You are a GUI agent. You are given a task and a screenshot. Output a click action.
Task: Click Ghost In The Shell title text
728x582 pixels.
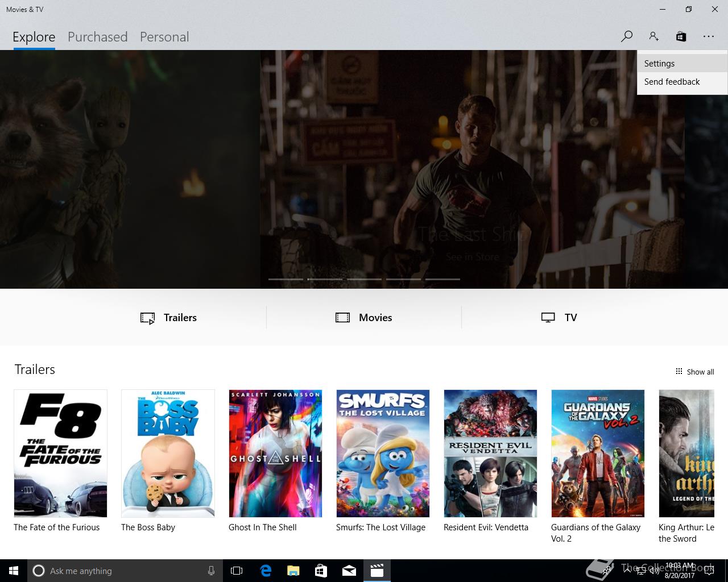coord(263,527)
